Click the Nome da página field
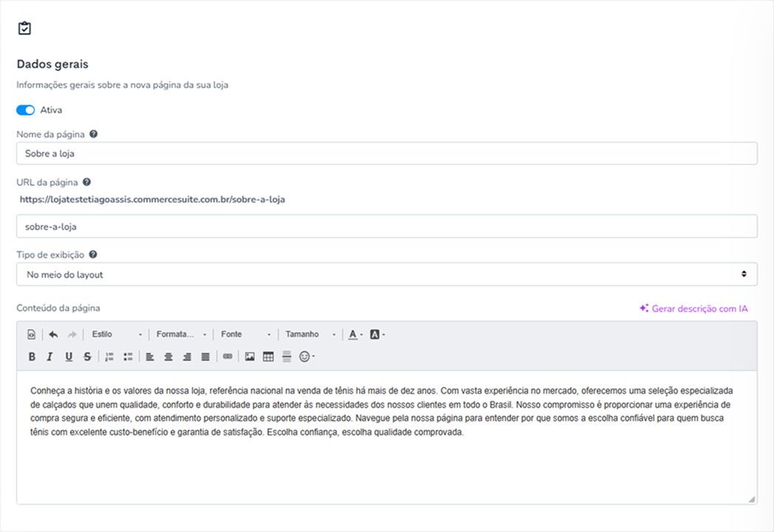Viewport: 774px width, 532px height. click(x=387, y=154)
